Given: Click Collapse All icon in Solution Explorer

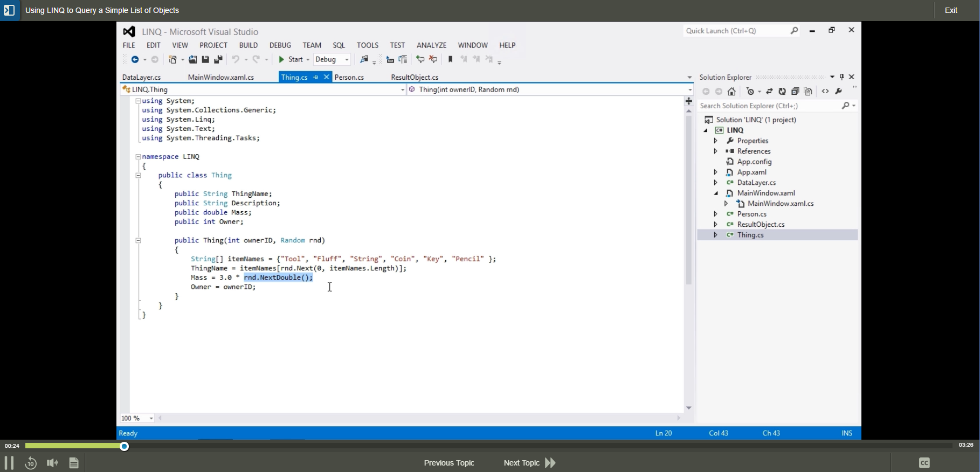Looking at the screenshot, I should pyautogui.click(x=795, y=92).
